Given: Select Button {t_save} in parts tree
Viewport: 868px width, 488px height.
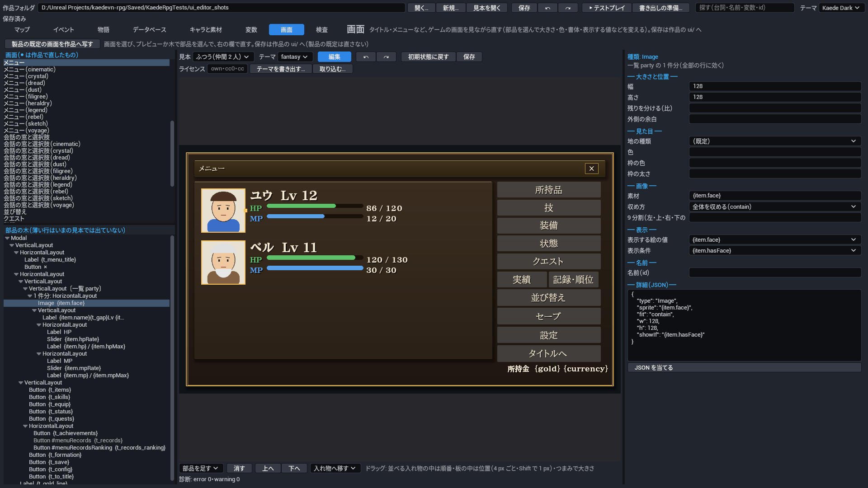Looking at the screenshot, I should (x=86, y=462).
